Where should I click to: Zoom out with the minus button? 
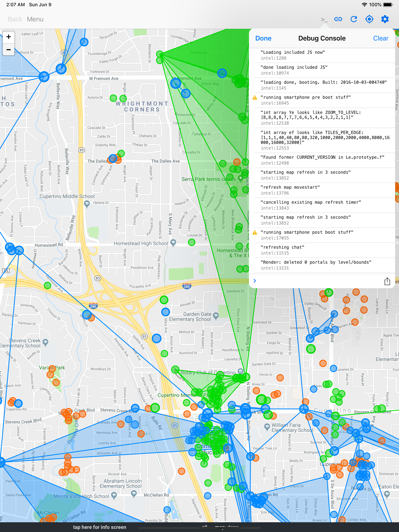(9, 50)
